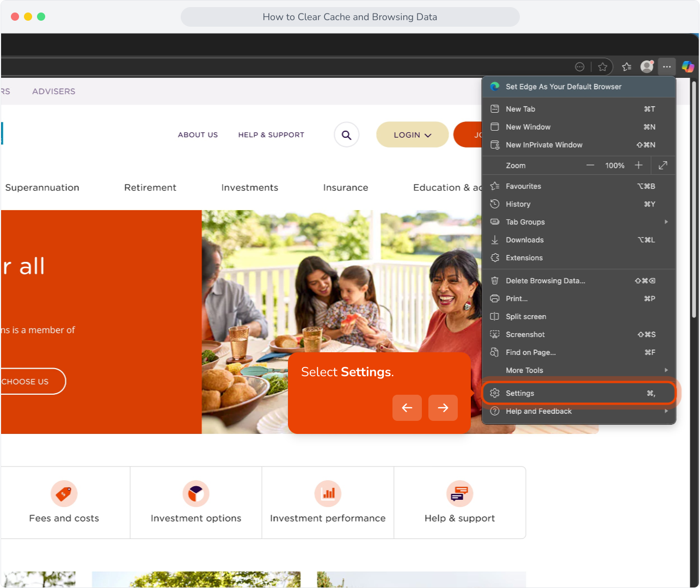This screenshot has height=588, width=700.
Task: Open the Favourites star-list toolbar icon
Action: 627,66
